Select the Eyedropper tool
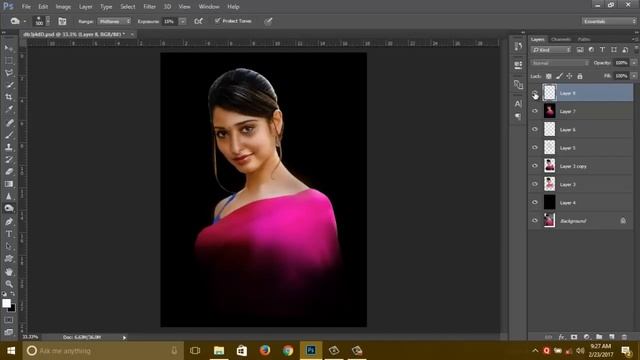This screenshot has height=360, width=640. click(x=9, y=109)
